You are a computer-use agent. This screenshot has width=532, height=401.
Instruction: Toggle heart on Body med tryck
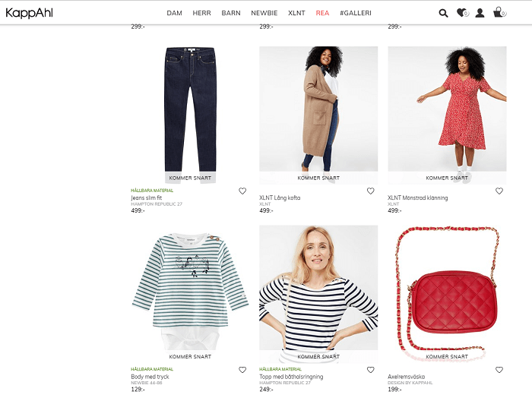point(242,370)
